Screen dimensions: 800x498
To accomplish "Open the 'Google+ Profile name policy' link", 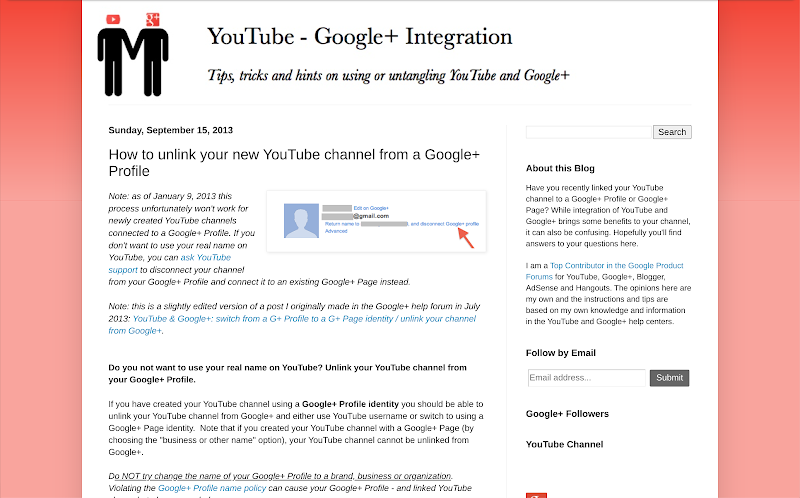I will click(x=212, y=488).
